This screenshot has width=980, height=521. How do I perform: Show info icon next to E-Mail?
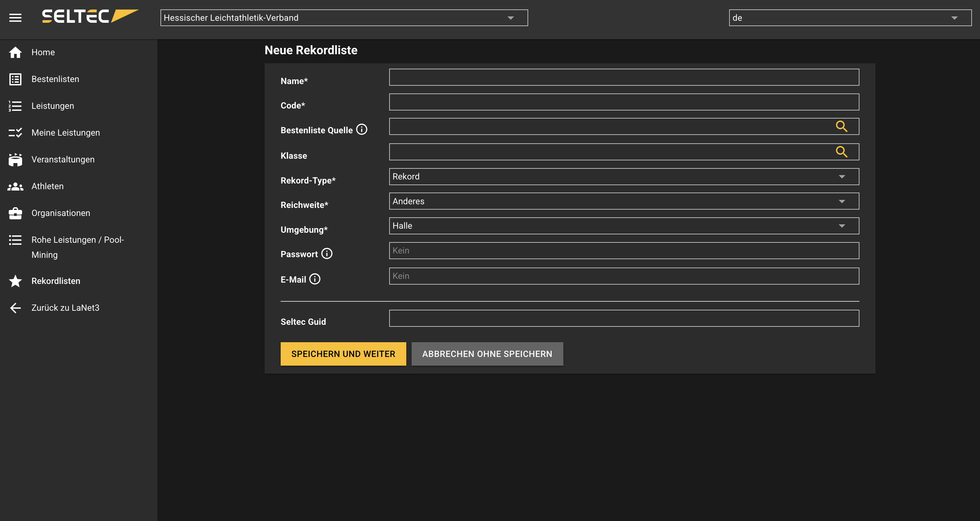[x=314, y=279]
